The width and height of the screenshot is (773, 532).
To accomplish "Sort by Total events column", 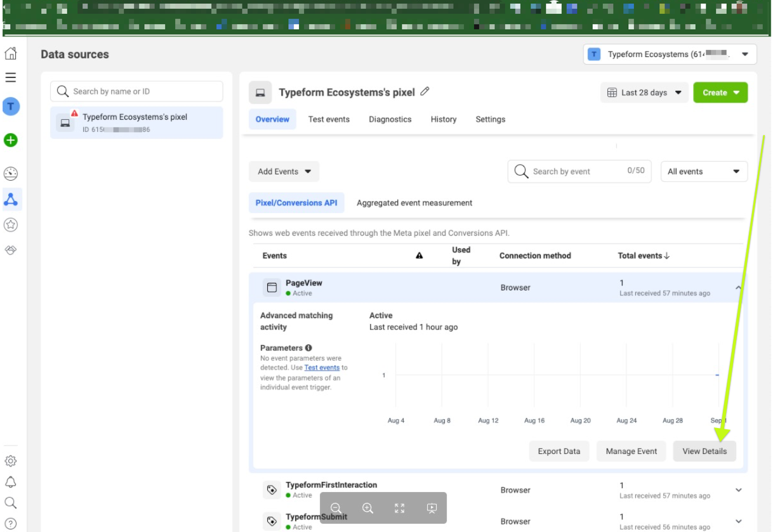I will [644, 256].
